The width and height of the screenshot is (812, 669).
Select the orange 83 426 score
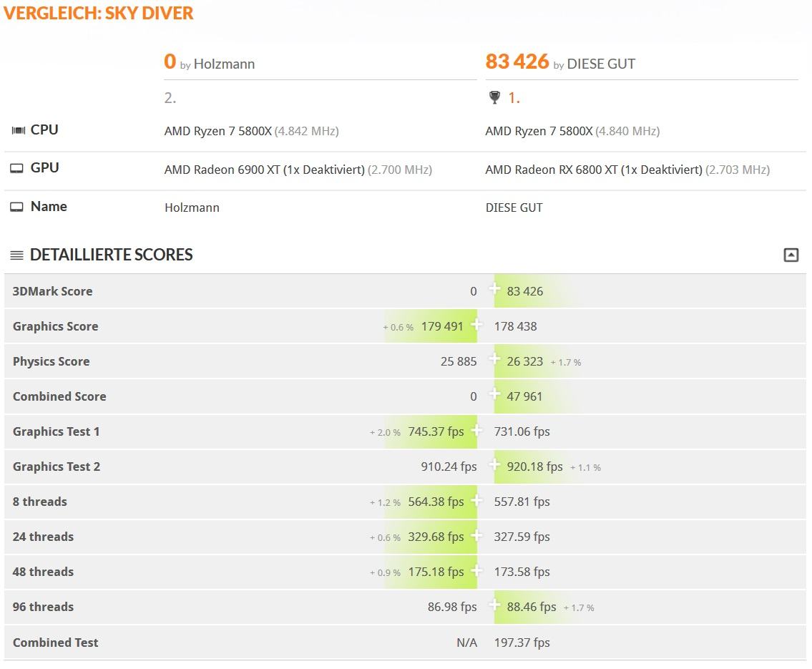coord(517,62)
